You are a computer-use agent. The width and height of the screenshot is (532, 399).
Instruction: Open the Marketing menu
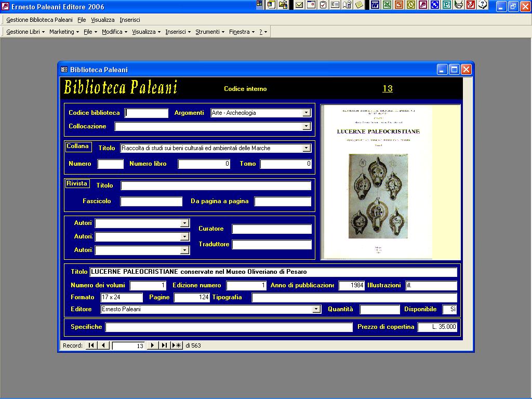tap(64, 32)
